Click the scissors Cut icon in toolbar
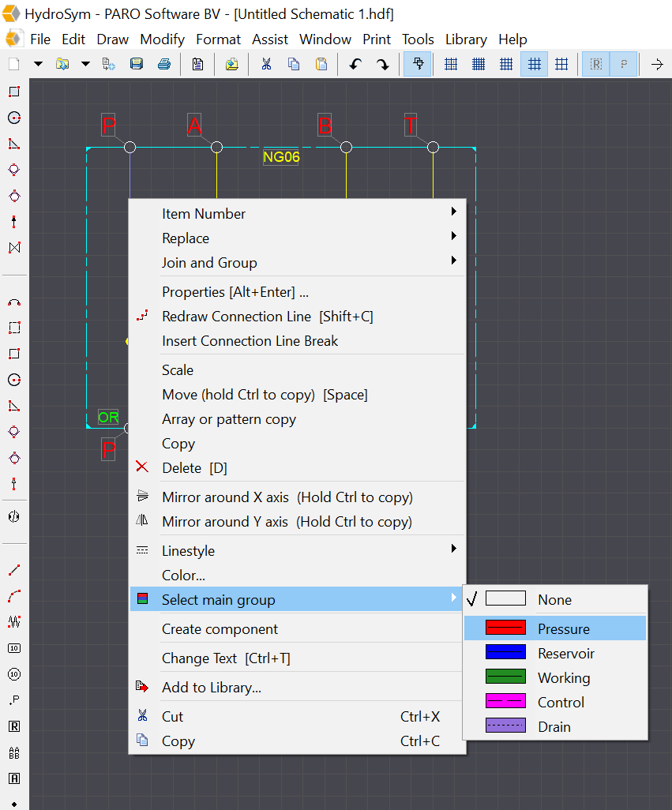 point(266,64)
